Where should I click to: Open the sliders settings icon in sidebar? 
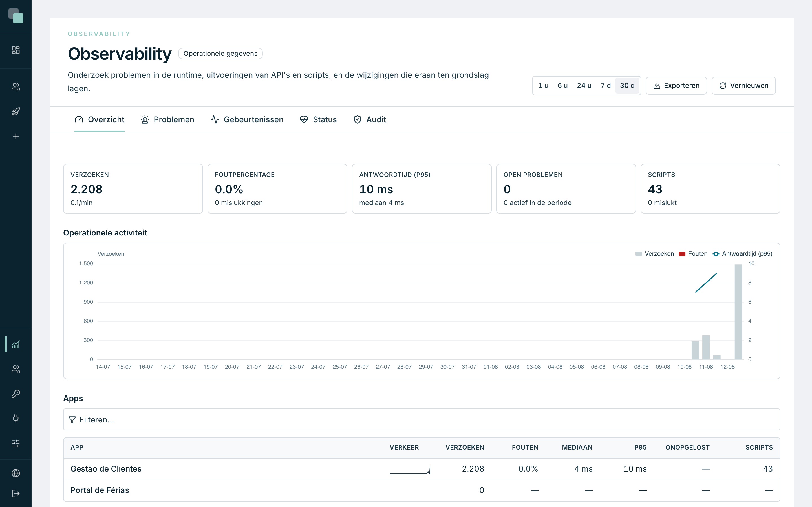click(16, 443)
